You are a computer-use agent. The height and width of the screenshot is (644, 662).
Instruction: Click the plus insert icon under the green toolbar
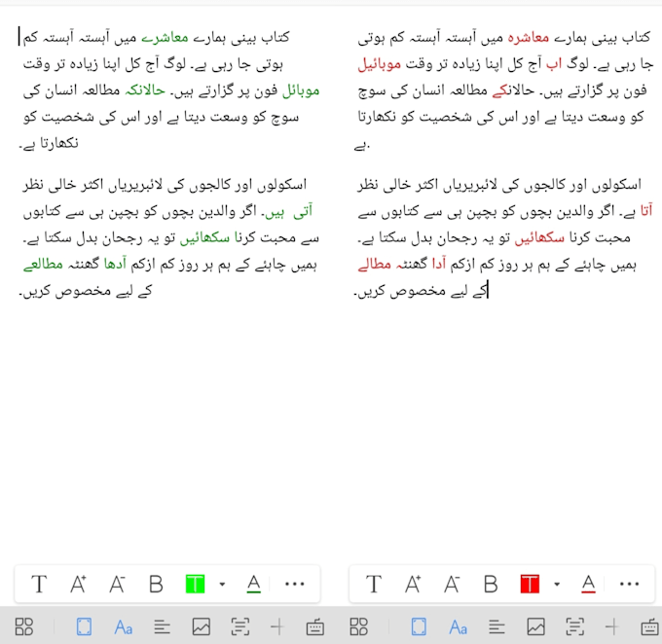(x=277, y=626)
